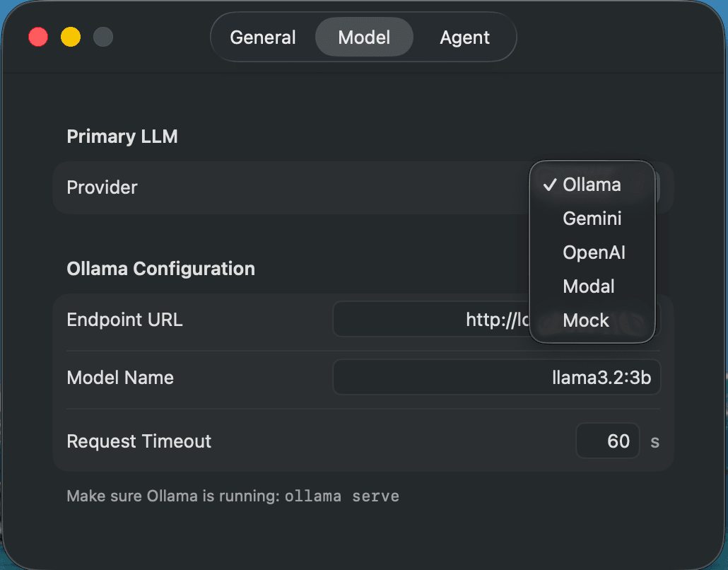Click the Provider row label
This screenshot has width=728, height=570.
click(101, 187)
